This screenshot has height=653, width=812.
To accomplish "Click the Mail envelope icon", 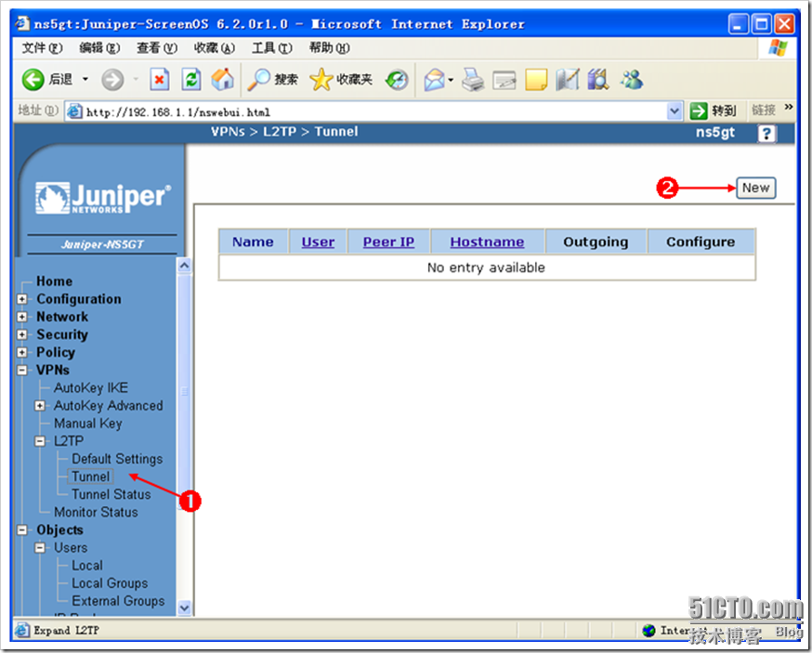I will click(434, 80).
